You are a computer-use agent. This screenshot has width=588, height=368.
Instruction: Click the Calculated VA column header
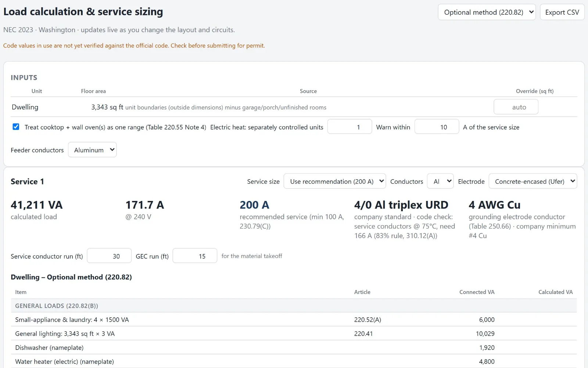[x=555, y=292]
